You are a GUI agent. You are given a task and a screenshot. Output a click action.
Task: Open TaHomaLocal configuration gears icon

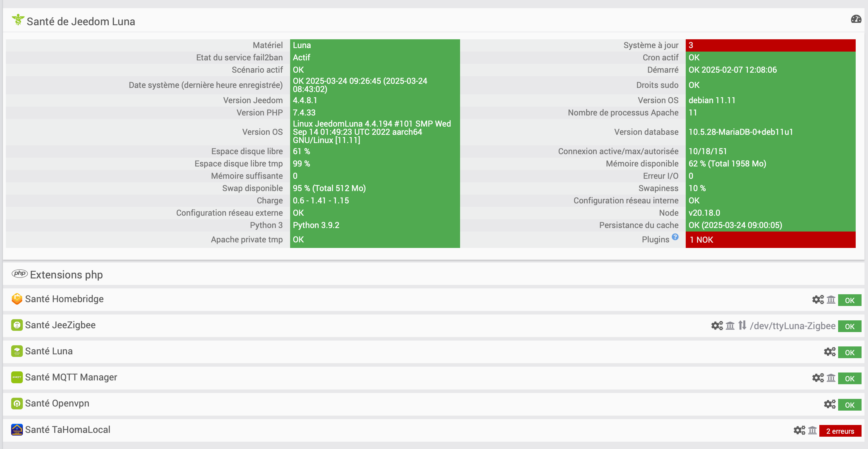799,431
